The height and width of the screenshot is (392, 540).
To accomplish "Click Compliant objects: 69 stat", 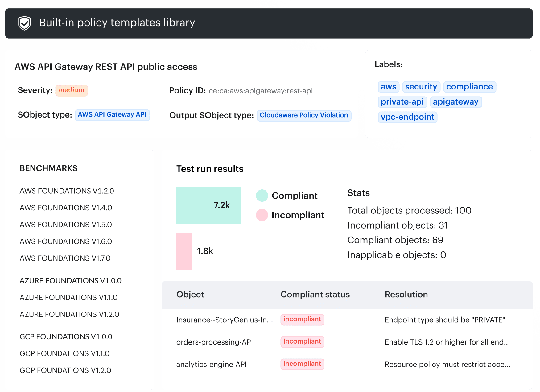I will (395, 240).
